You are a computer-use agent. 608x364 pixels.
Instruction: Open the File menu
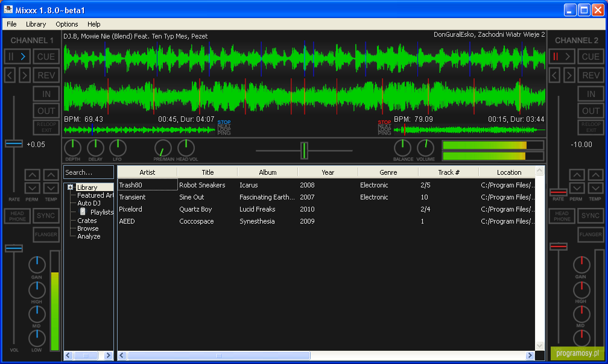pos(11,24)
